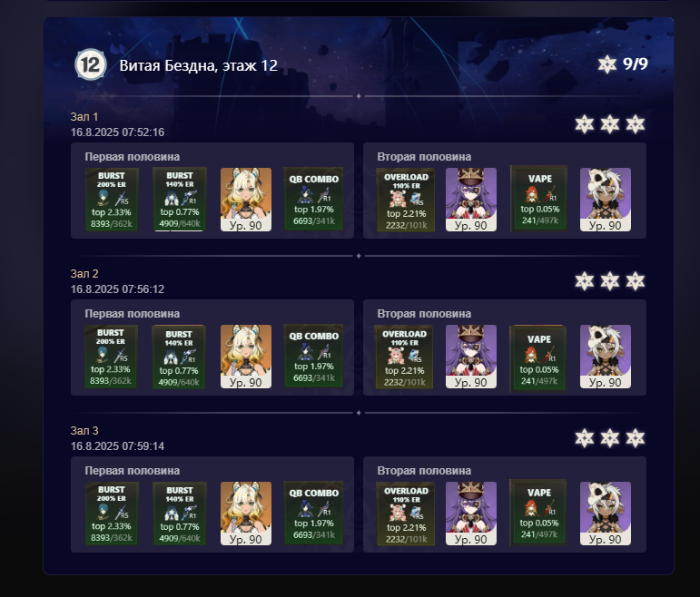Select Chamber 2 VAPE build card
700x597 pixels.
pyautogui.click(x=538, y=357)
